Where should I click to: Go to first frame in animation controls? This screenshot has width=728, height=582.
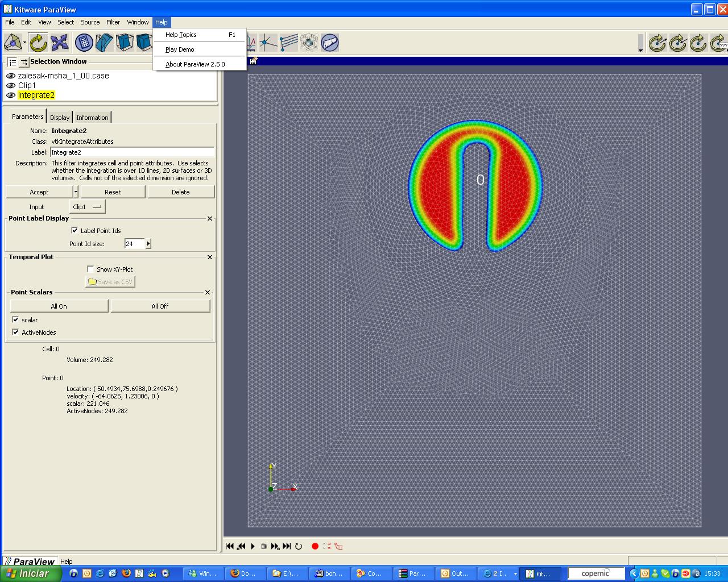click(230, 546)
